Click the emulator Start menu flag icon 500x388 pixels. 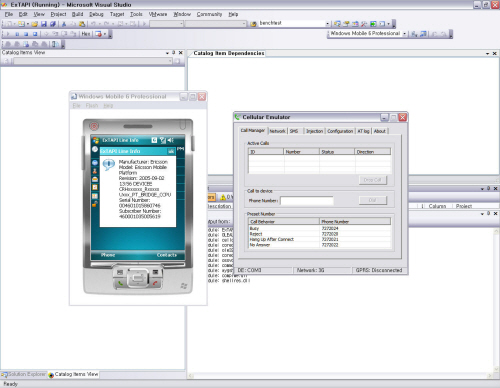(x=96, y=140)
